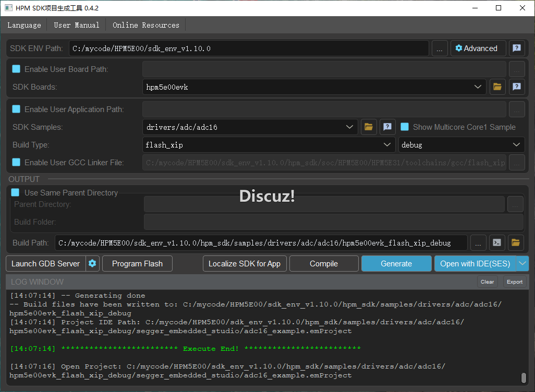Click the Generate button
Viewport: 535px width, 392px height.
pos(396,264)
